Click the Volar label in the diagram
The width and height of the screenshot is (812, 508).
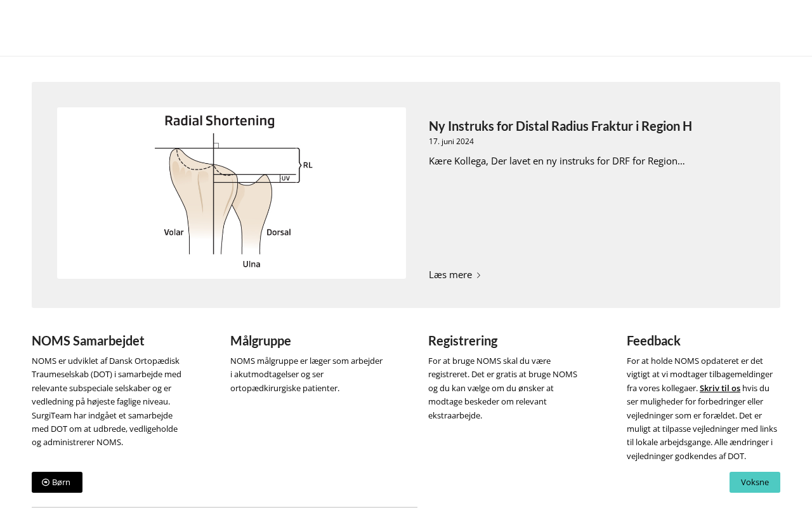click(174, 232)
